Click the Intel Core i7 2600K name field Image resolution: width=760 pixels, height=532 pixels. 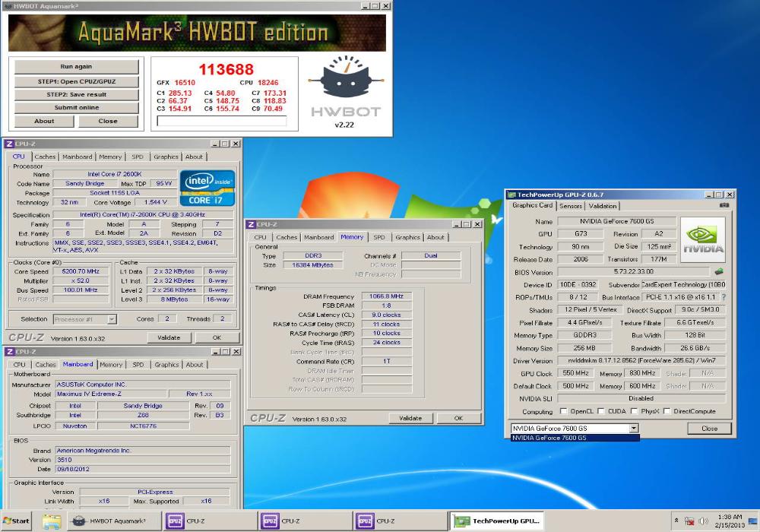point(115,174)
